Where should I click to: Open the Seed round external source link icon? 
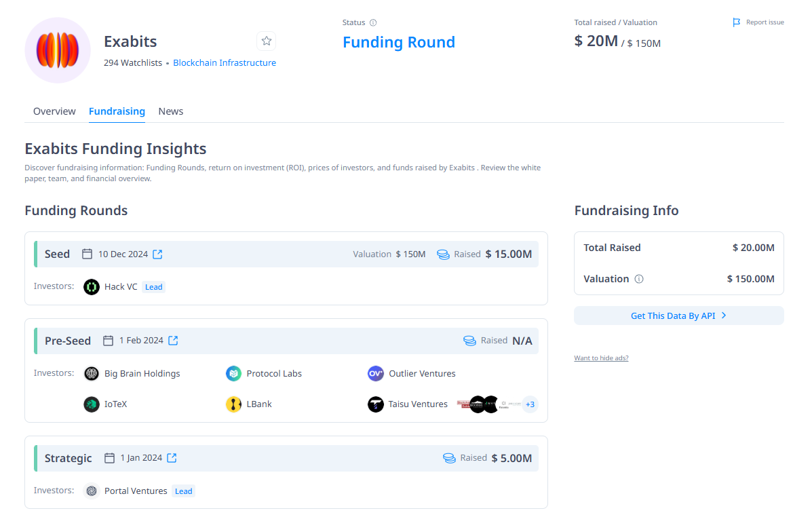point(157,254)
